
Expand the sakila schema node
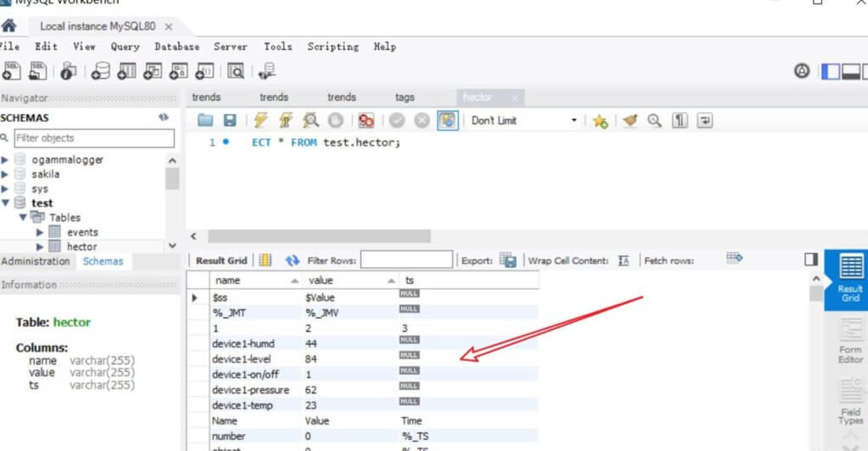click(6, 174)
